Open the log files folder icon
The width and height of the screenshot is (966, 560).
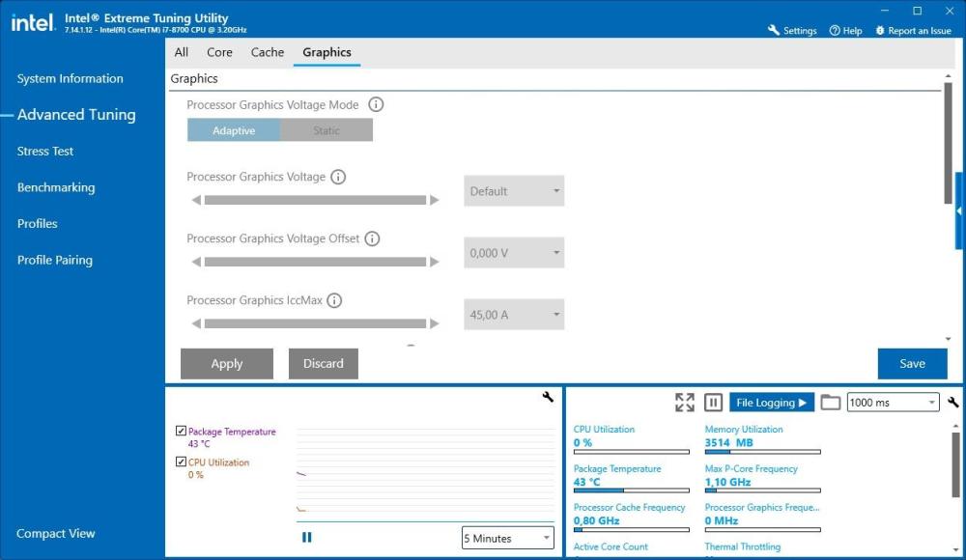pyautogui.click(x=831, y=403)
